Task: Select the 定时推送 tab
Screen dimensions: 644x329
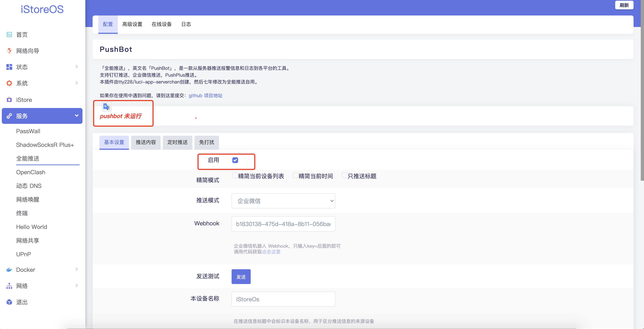Action: (x=177, y=142)
